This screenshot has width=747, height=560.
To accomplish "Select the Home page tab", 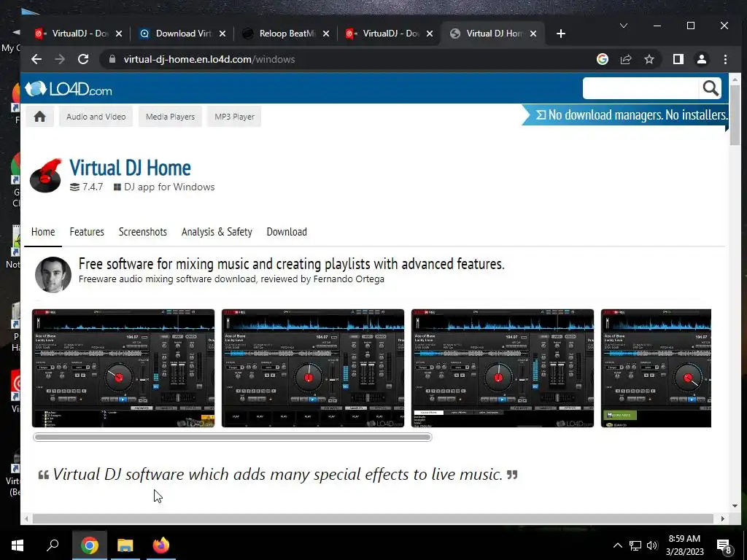I will pos(43,232).
